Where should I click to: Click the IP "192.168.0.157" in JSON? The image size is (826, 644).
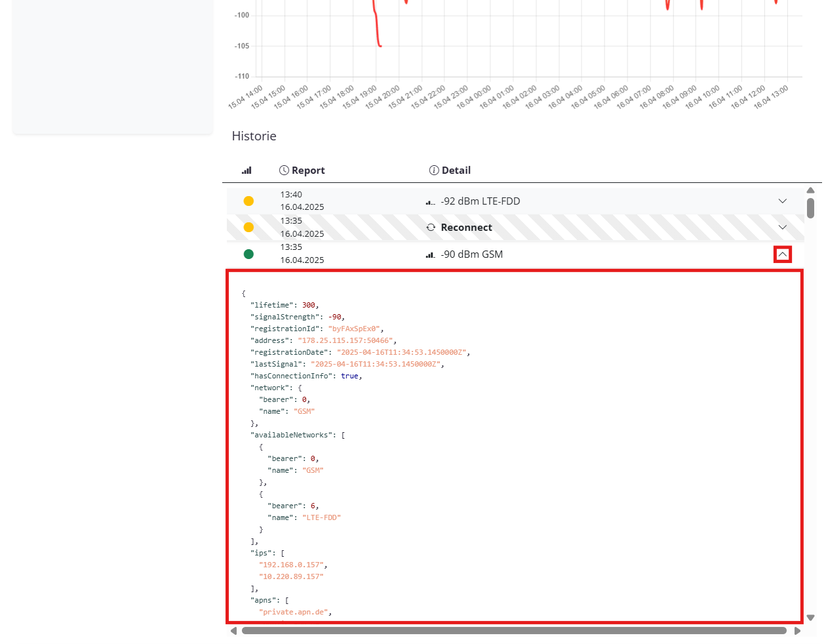click(x=291, y=565)
